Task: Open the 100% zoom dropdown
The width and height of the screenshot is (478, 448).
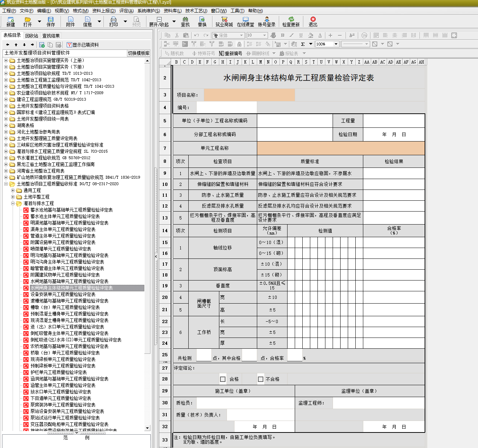Action: (x=336, y=44)
